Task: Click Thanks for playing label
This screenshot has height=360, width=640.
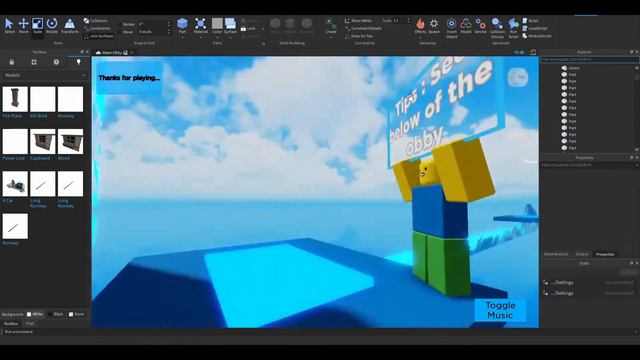Action: (x=129, y=78)
